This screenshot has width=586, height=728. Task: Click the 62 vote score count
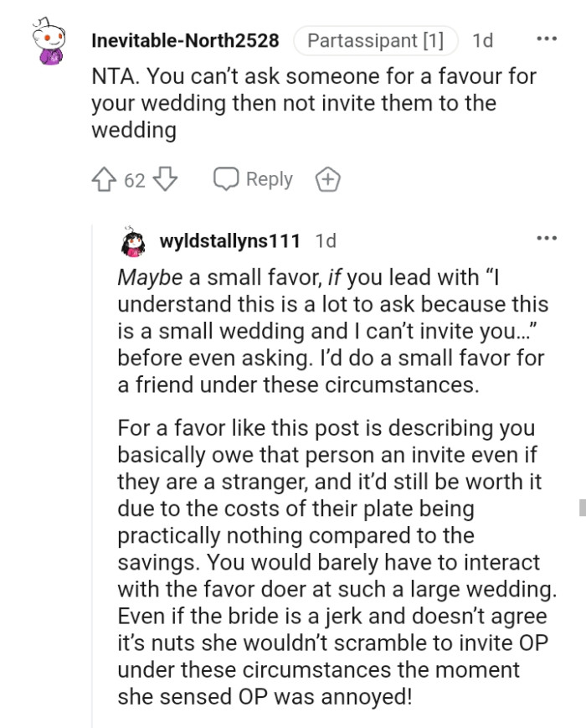coord(135,180)
